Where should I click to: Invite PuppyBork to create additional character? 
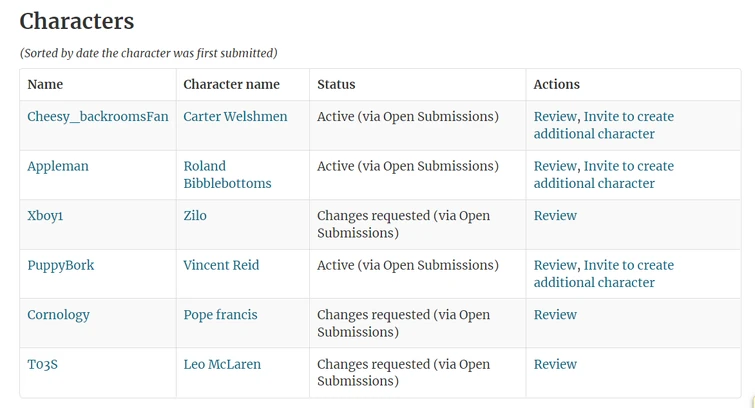(628, 265)
